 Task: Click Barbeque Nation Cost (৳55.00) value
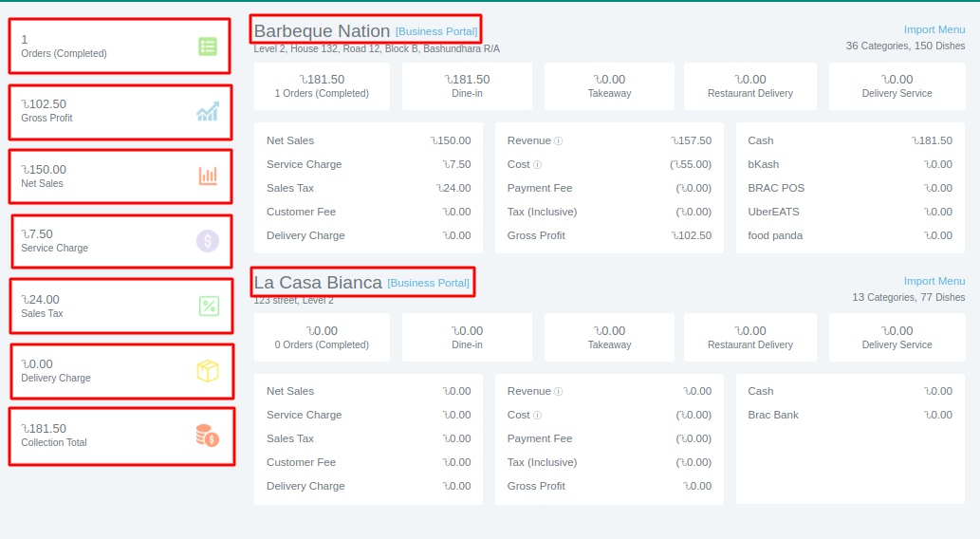pyautogui.click(x=691, y=164)
